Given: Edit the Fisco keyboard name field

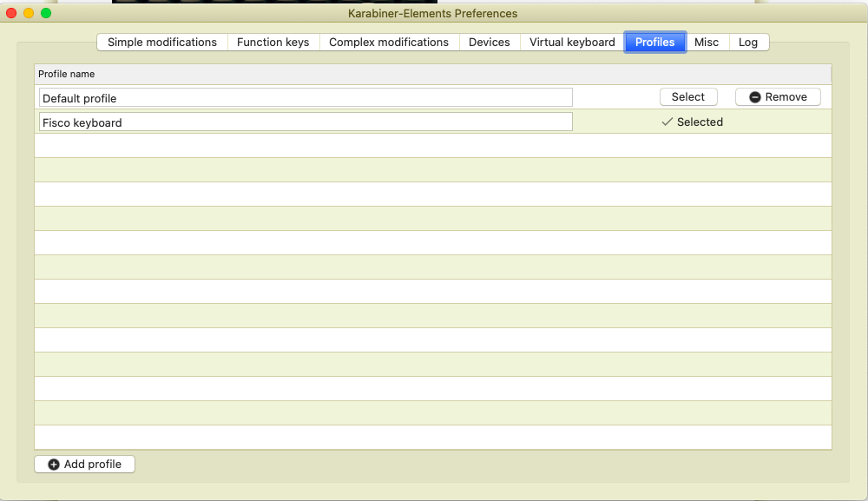Looking at the screenshot, I should pyautogui.click(x=306, y=122).
